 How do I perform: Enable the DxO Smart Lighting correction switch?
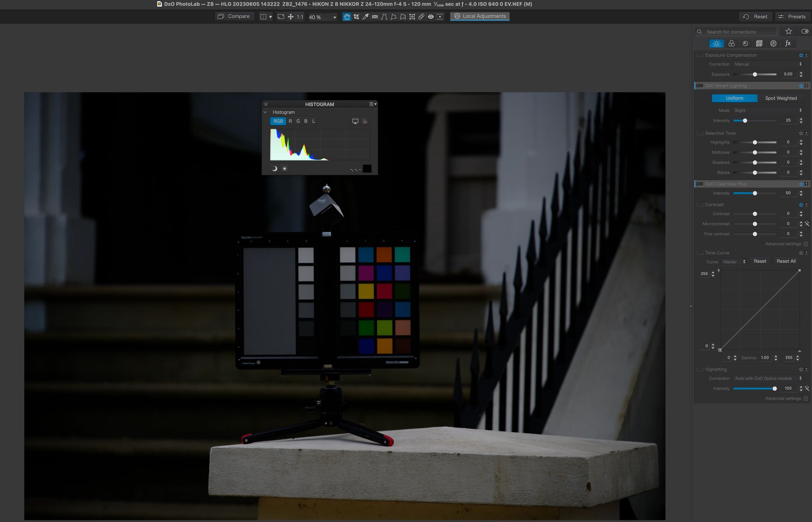(x=699, y=86)
